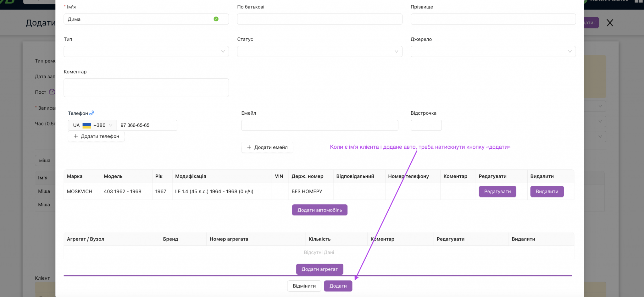Focus the Емейл input field
This screenshot has width=644, height=297.
(x=319, y=125)
